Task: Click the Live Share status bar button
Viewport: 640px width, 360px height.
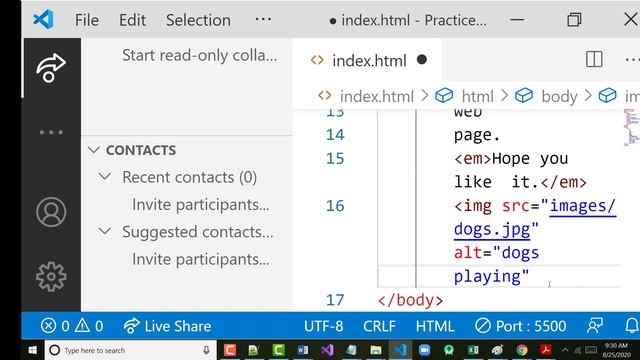Action: tap(167, 326)
